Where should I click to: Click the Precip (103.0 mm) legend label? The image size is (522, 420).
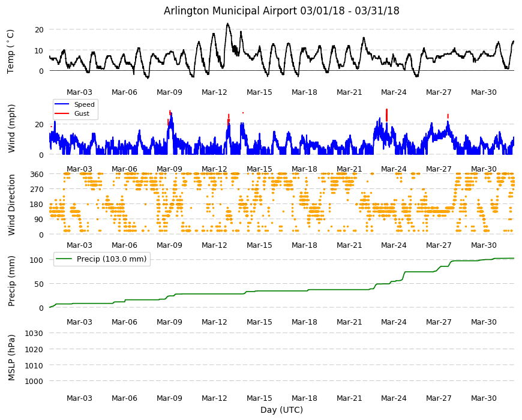pos(112,259)
